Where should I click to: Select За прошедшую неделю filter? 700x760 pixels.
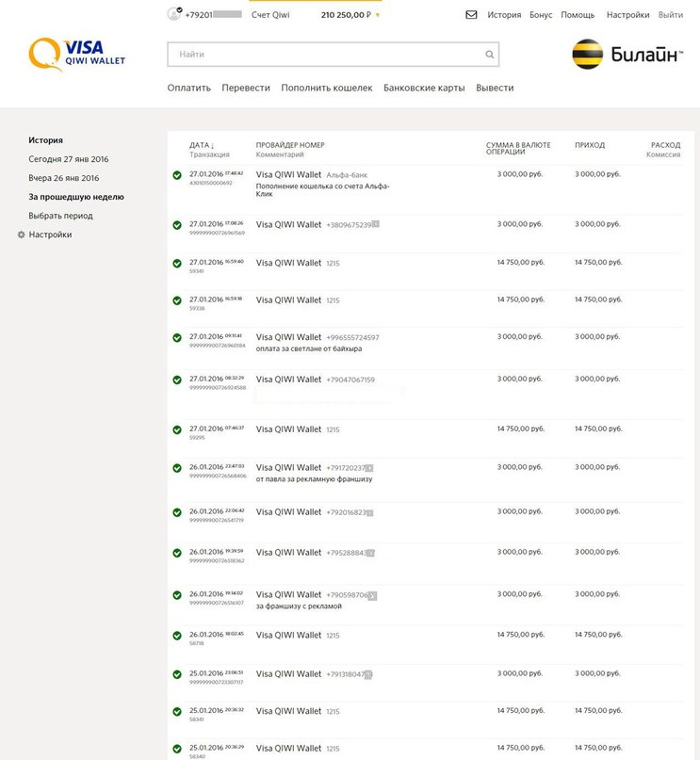76,197
